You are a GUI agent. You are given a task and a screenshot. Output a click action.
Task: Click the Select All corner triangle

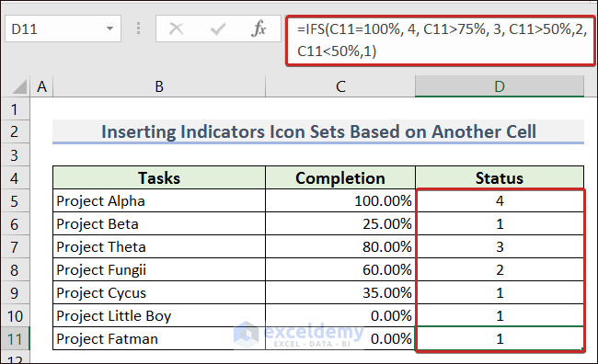20,86
